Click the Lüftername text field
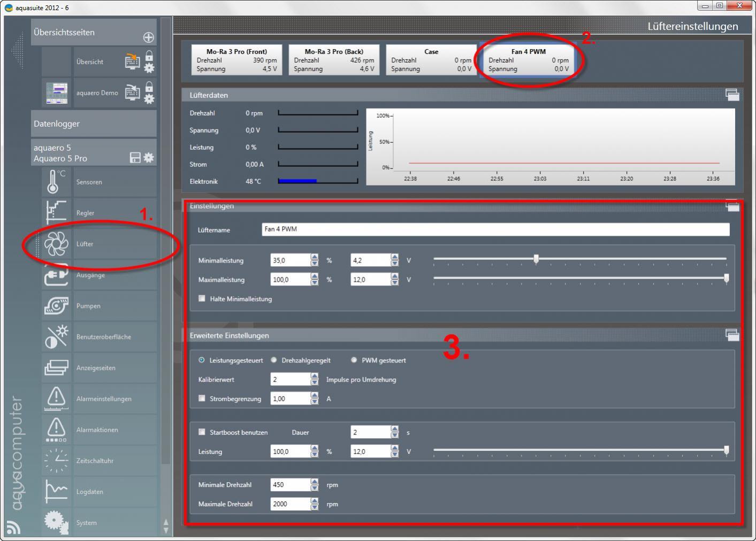This screenshot has height=541, width=756. click(x=495, y=229)
